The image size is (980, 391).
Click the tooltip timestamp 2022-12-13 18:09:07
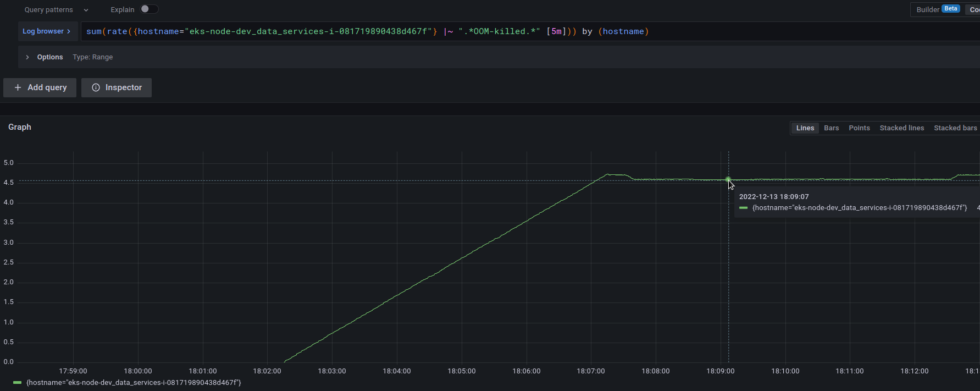click(x=774, y=197)
